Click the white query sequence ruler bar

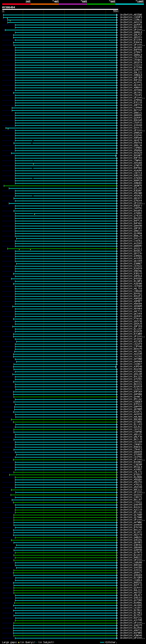pyautogui.click(x=60, y=9)
